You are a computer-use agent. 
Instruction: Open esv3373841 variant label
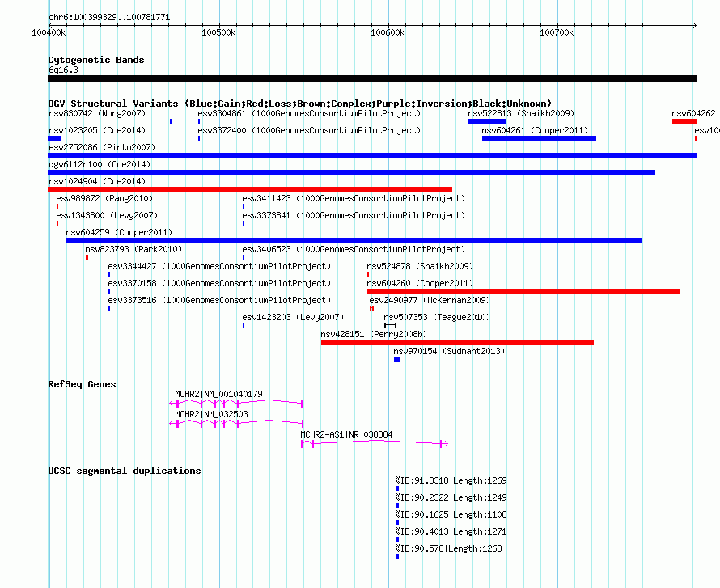(354, 215)
